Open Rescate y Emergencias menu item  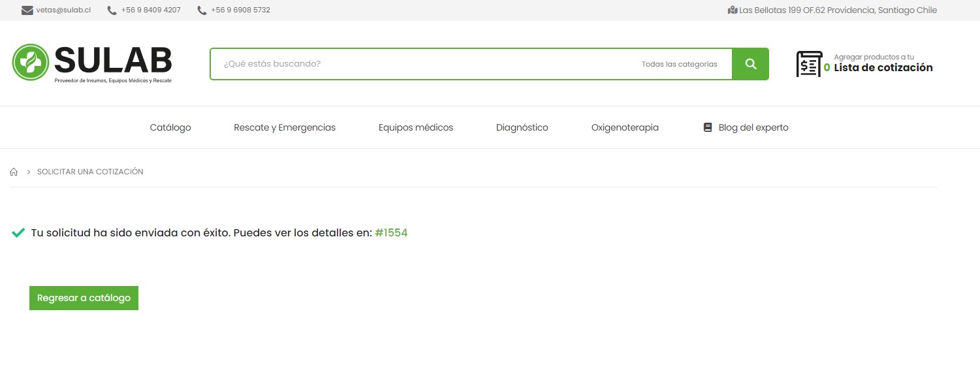point(285,127)
